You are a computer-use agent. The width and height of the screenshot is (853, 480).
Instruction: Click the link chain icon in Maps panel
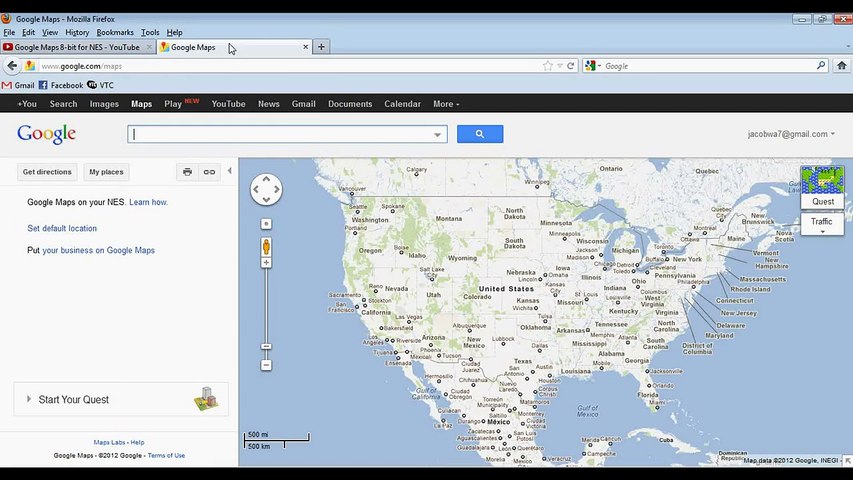[x=209, y=172]
